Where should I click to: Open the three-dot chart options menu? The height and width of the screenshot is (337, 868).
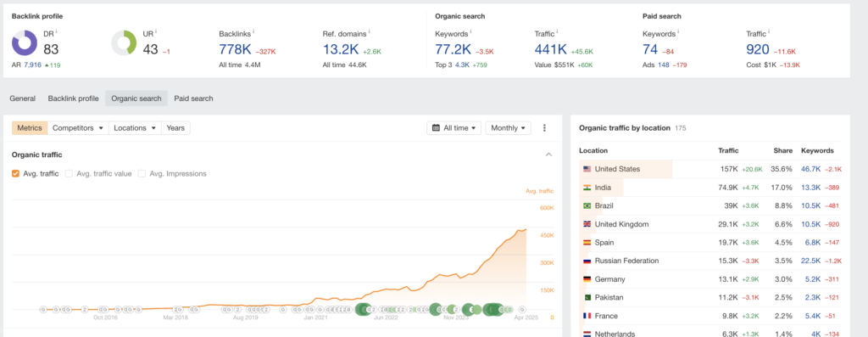545,128
